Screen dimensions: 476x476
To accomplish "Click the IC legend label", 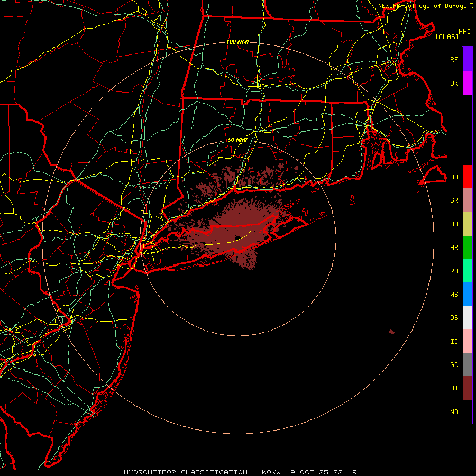I will point(454,342).
